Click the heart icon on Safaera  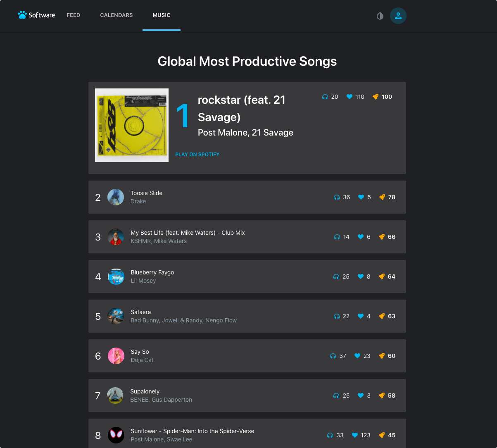(x=360, y=316)
